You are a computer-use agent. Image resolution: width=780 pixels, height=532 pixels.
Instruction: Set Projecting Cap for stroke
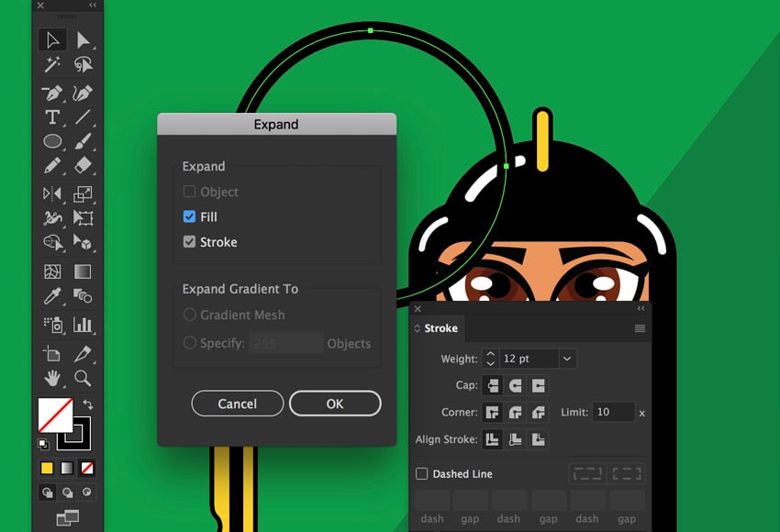tap(539, 385)
